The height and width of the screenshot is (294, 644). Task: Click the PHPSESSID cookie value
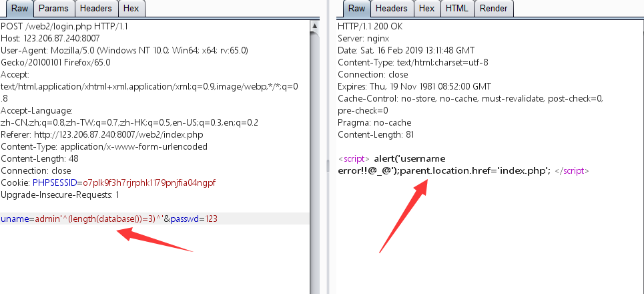149,182
